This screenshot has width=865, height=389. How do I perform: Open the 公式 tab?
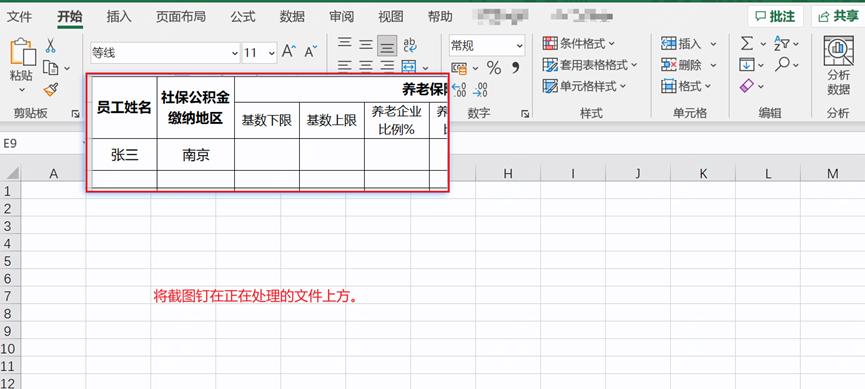(243, 17)
